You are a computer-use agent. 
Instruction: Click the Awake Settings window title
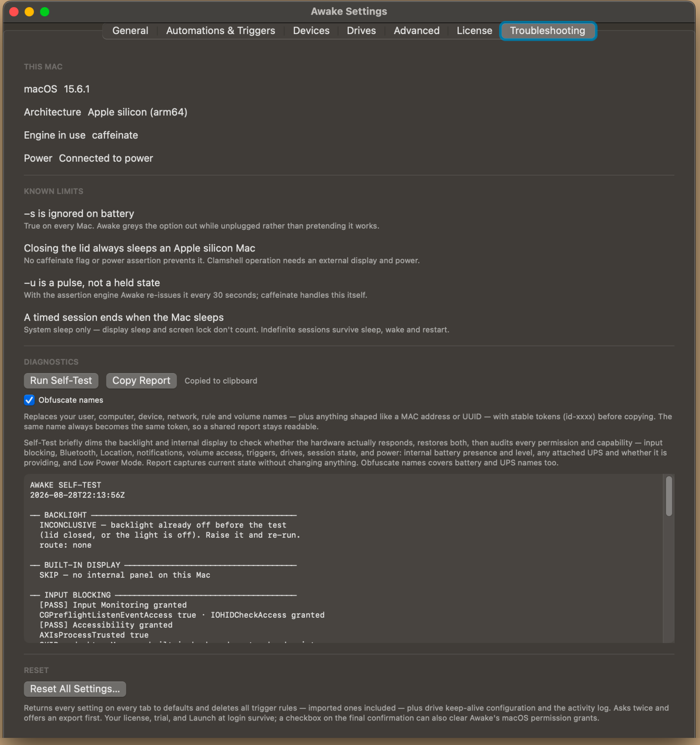349,11
